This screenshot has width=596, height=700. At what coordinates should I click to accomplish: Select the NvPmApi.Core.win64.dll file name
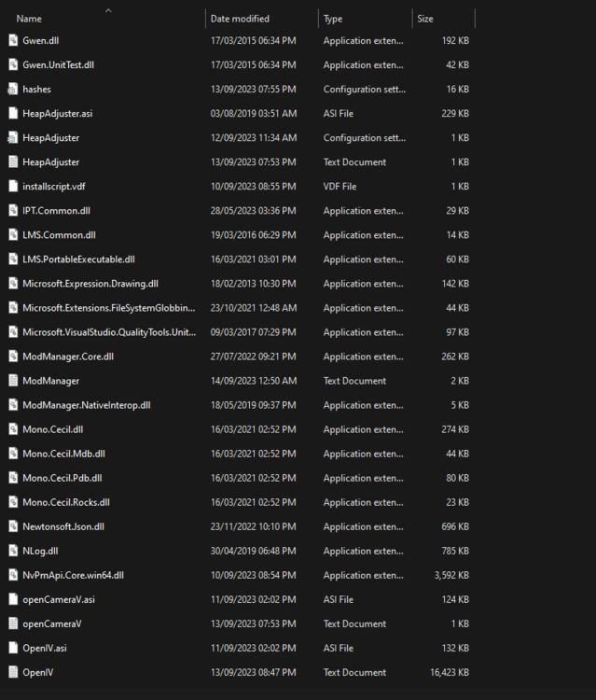click(73, 575)
